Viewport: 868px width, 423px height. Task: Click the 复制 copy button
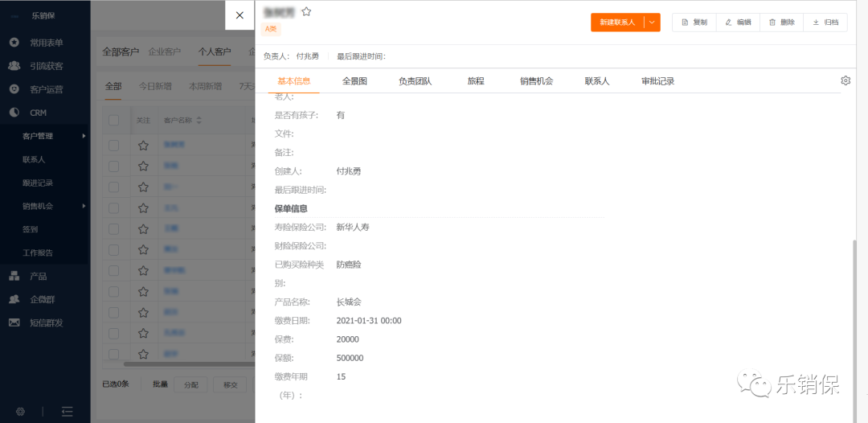click(694, 23)
